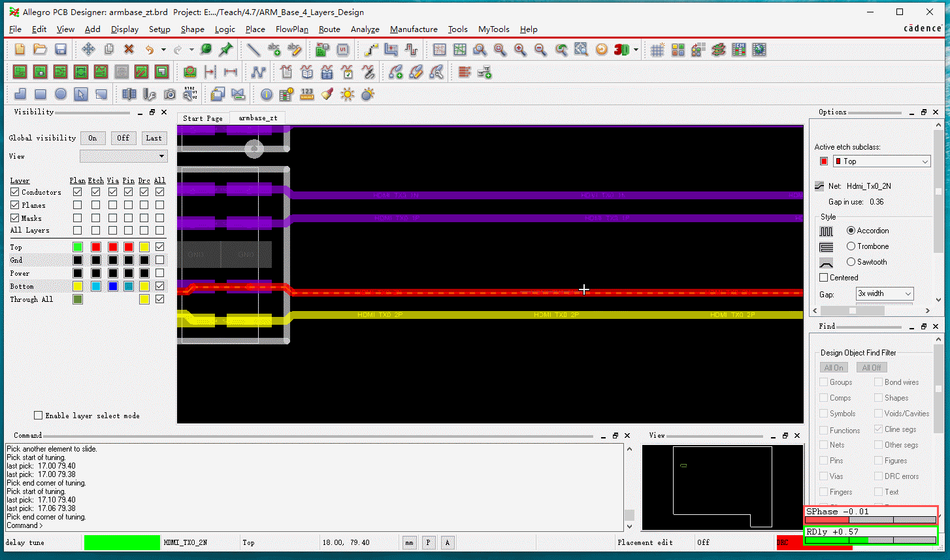The height and width of the screenshot is (560, 950).
Task: Check Enable layer select mode
Action: 39,416
